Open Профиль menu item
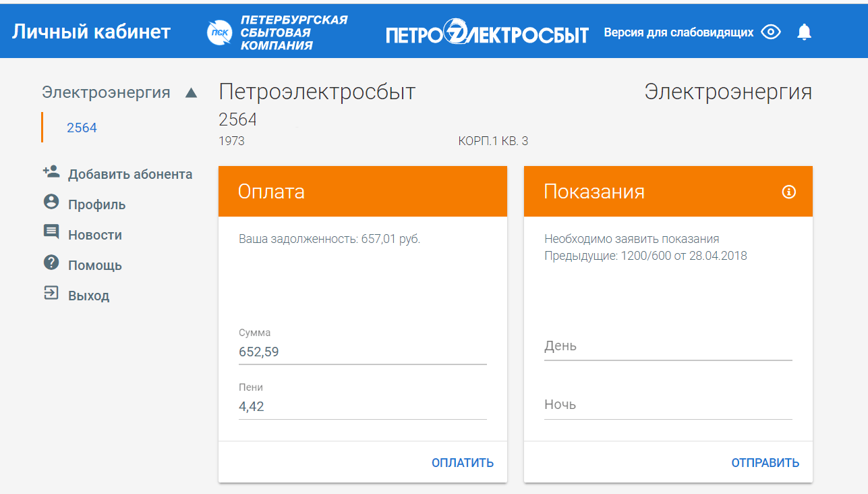 pos(96,204)
